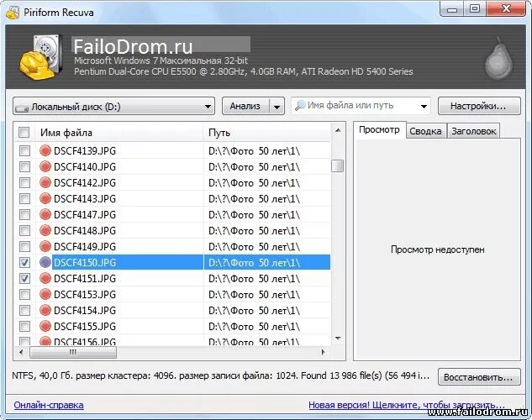Select the DSCF4148.JPG file name
Viewport: 532px width, 420px height.
point(85,230)
